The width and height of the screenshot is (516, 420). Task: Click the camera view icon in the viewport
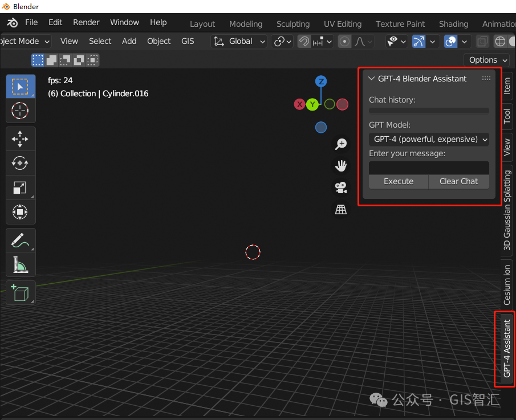pyautogui.click(x=340, y=187)
